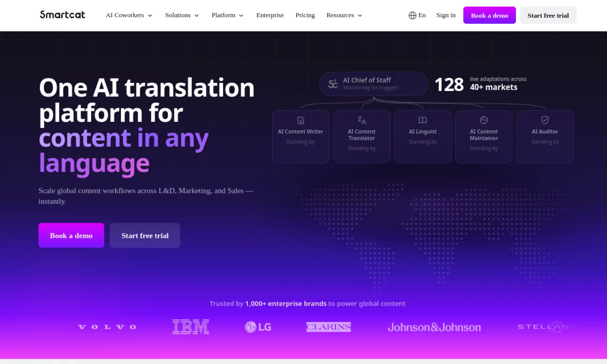Click the Sign in link
The image size is (607, 364).
pos(446,15)
